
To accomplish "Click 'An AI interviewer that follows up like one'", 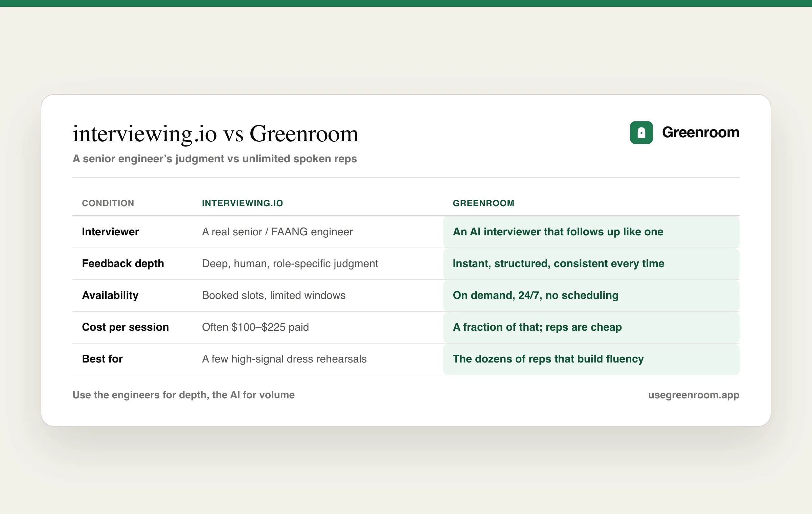I will [558, 232].
